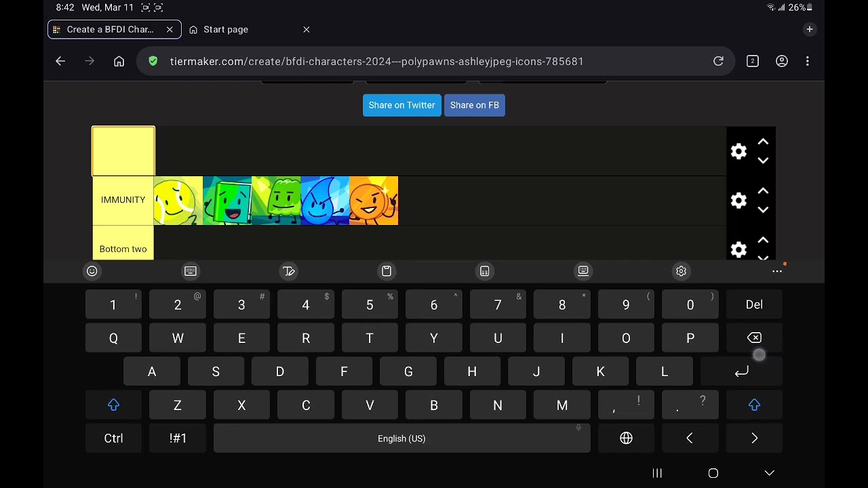Open the emoji picker on keyboard toolbar
The height and width of the screenshot is (488, 868).
(x=92, y=271)
